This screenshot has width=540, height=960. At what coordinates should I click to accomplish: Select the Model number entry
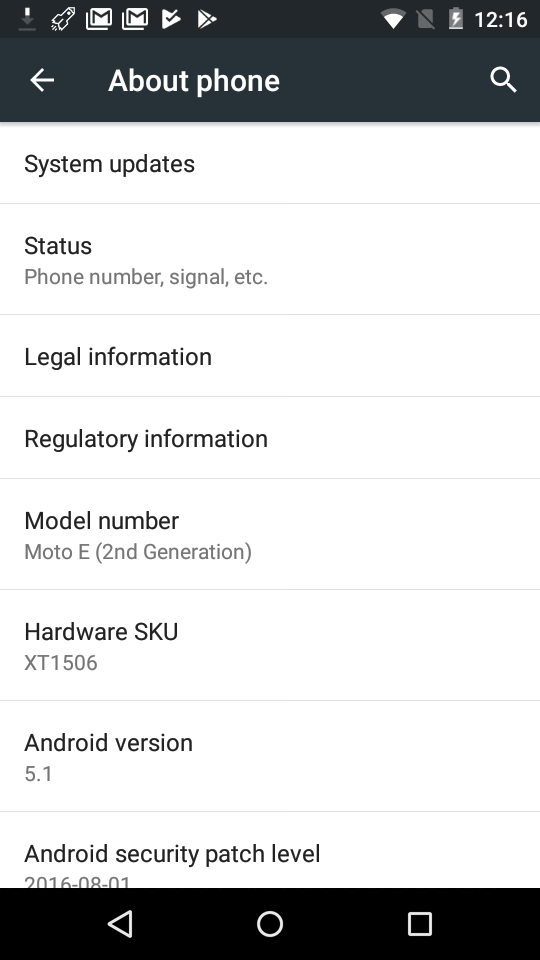point(270,534)
